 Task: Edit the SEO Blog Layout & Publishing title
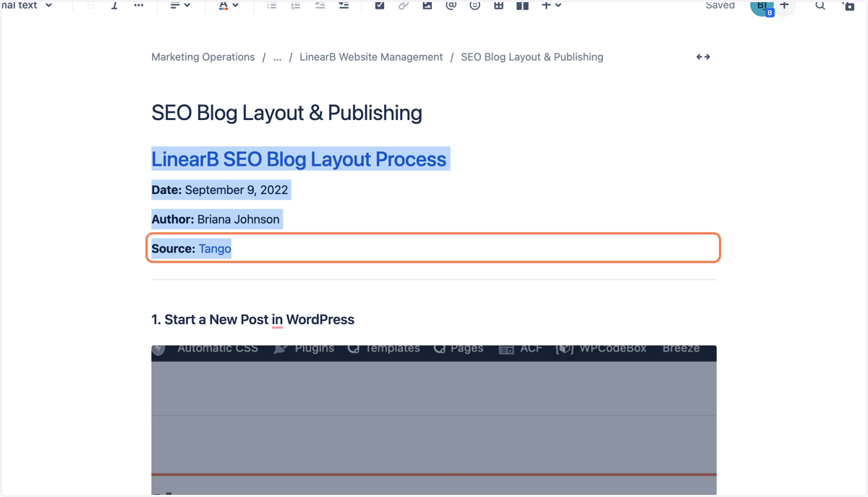tap(286, 113)
